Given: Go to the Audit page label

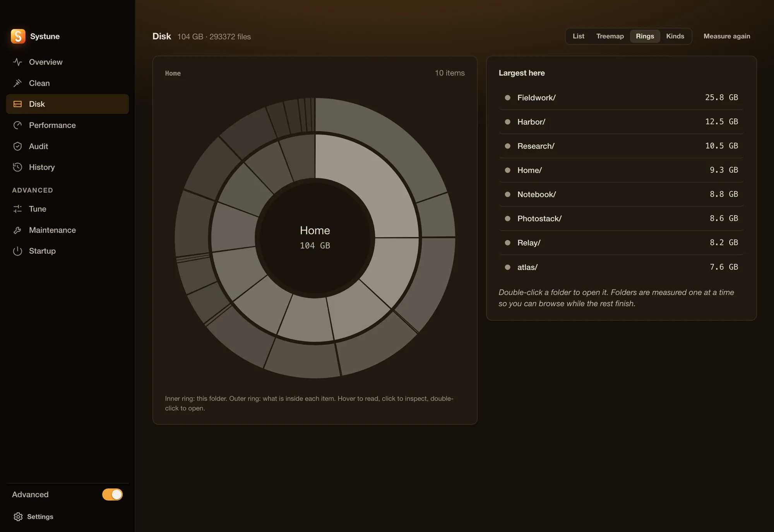Looking at the screenshot, I should click(38, 146).
